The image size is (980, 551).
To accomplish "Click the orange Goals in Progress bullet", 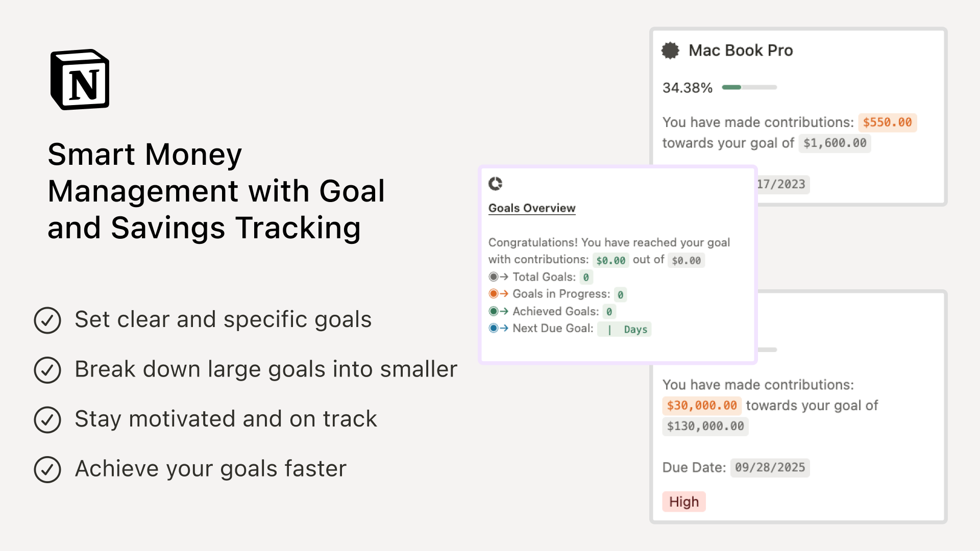I will click(493, 294).
